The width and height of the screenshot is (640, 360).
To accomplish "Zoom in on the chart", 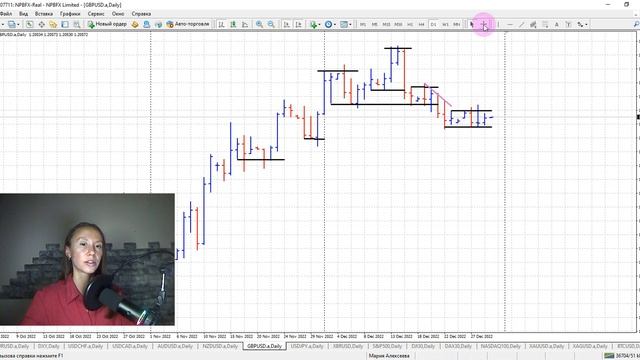I will (x=259, y=24).
